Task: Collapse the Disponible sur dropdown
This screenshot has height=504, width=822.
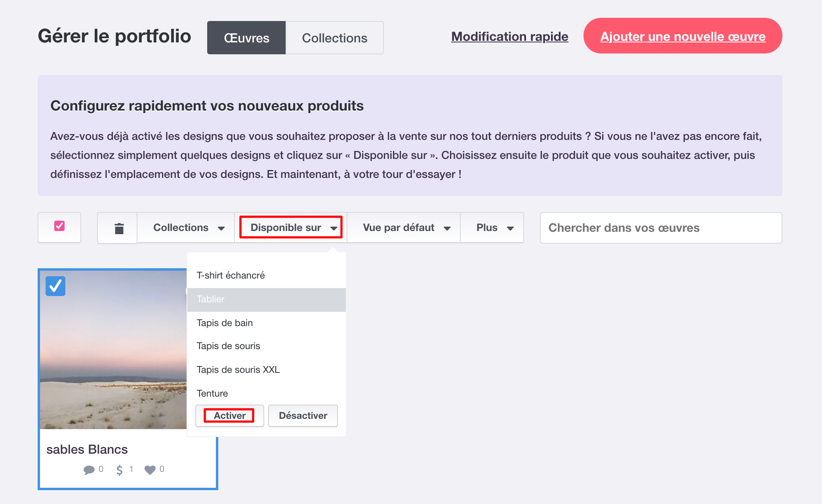Action: click(290, 227)
